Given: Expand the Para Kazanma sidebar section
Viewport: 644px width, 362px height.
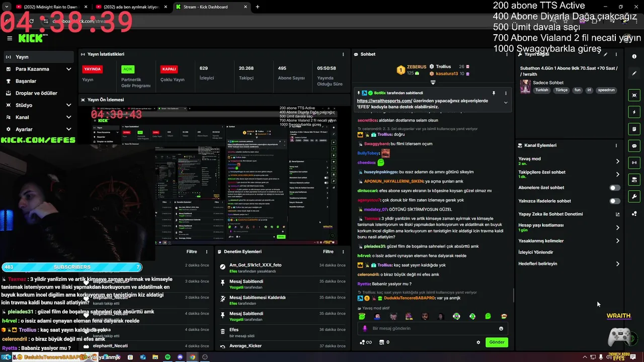Looking at the screenshot, I should point(38,69).
